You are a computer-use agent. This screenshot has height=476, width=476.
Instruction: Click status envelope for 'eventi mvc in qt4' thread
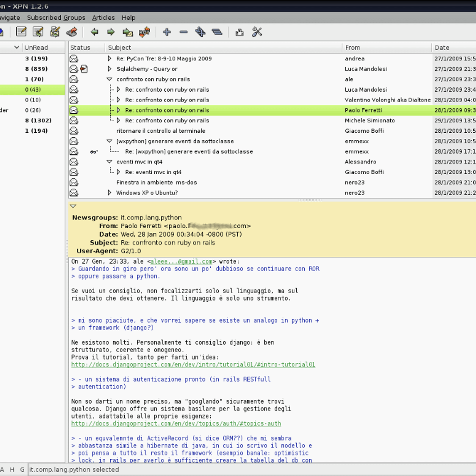point(74,162)
